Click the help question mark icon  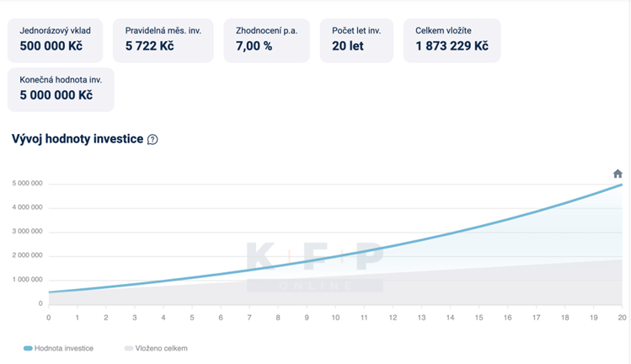coord(152,140)
